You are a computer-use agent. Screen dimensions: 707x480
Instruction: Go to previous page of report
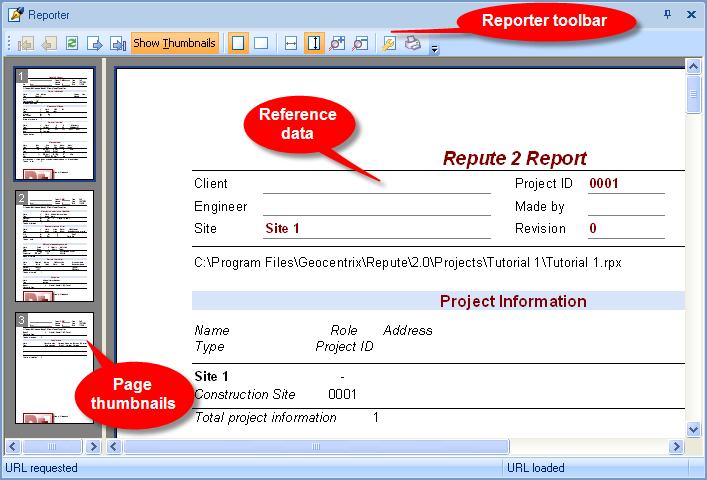49,44
